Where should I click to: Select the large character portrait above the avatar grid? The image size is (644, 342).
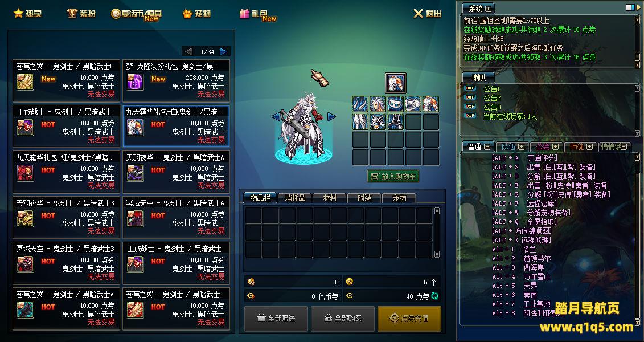click(x=396, y=83)
